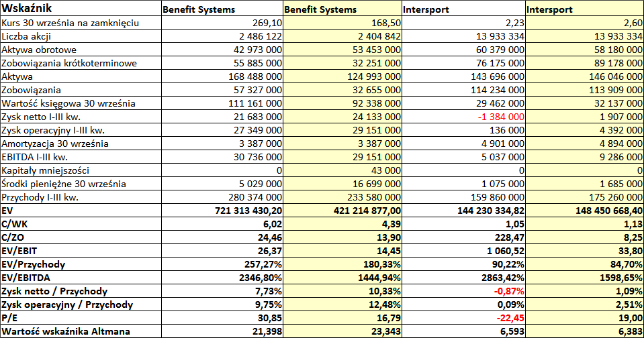The image size is (644, 338).
Task: Click the cell containing 16 699 000
Action: tap(342, 184)
